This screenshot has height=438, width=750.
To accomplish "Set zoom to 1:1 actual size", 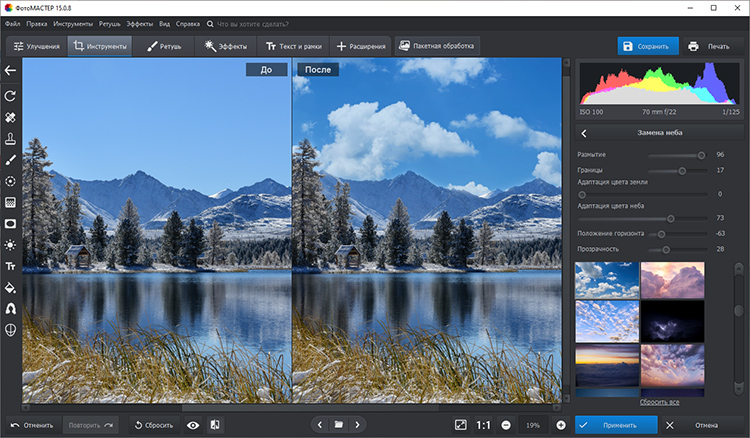I will click(483, 425).
